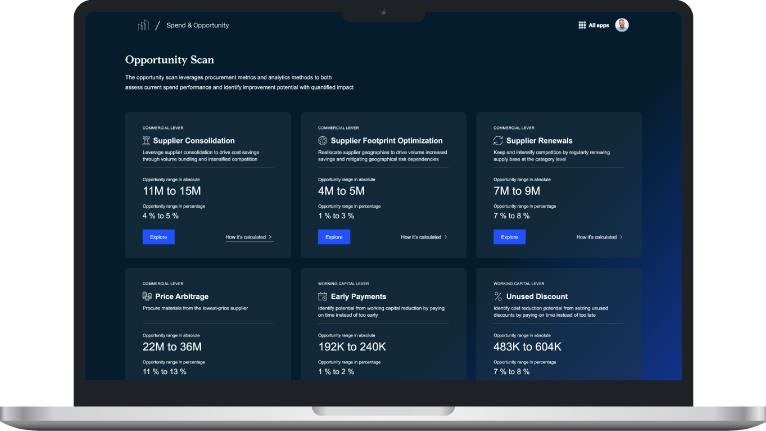
Task: Expand How it's calculated chevron for Supplier Renewals
Action: (621, 237)
